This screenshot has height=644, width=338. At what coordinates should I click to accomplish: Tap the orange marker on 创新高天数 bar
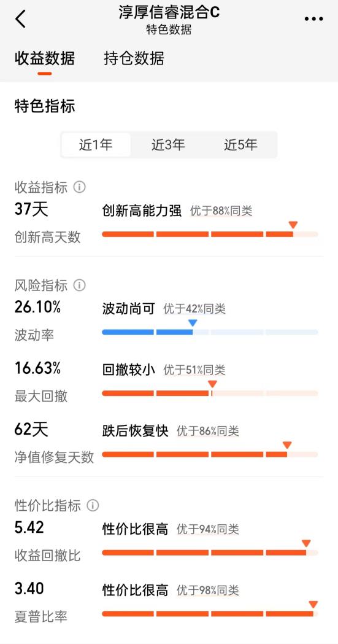(x=293, y=225)
